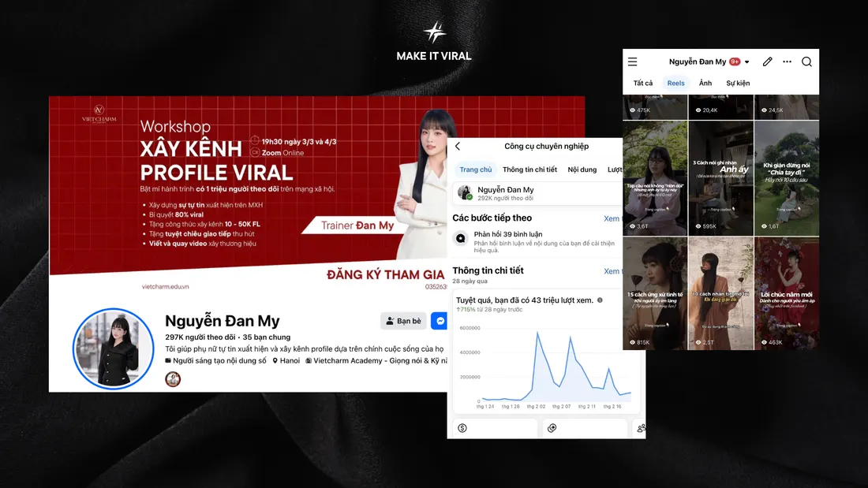Open the hamburger menu in the Reels panel
The image size is (868, 488).
pyautogui.click(x=632, y=61)
